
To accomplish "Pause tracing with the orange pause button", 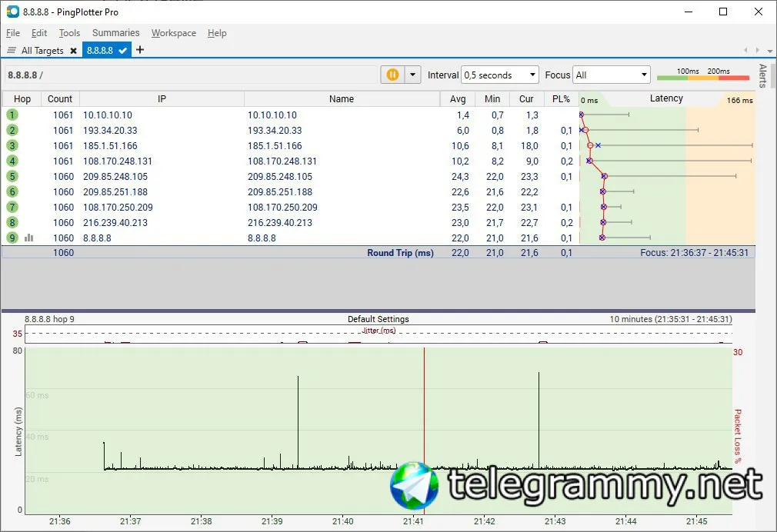I will click(x=392, y=75).
